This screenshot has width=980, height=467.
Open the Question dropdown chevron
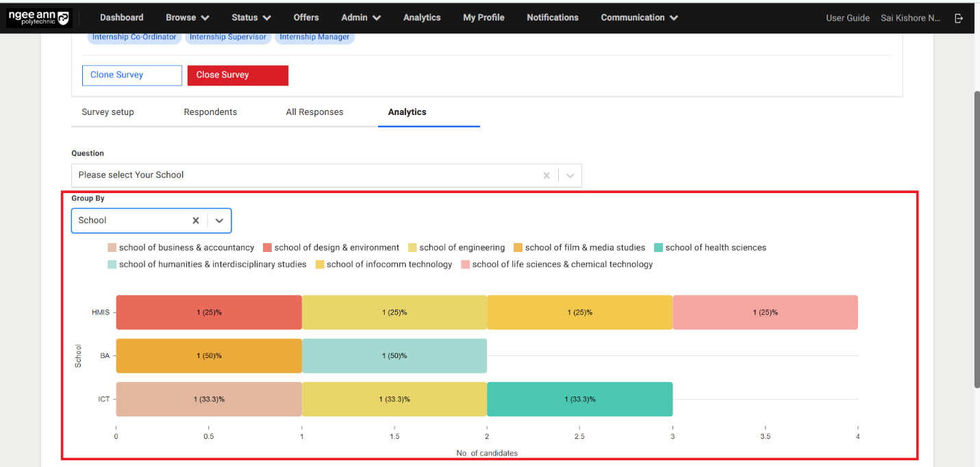(570, 175)
